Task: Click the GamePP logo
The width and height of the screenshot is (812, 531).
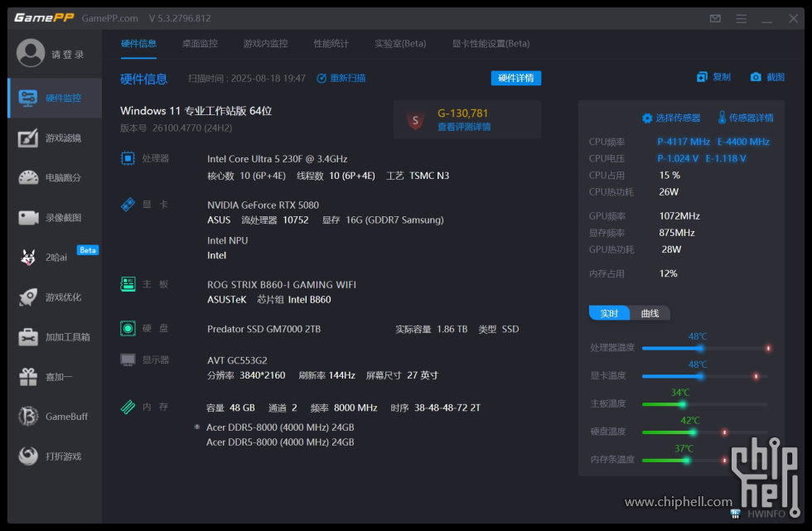Action: (x=44, y=18)
